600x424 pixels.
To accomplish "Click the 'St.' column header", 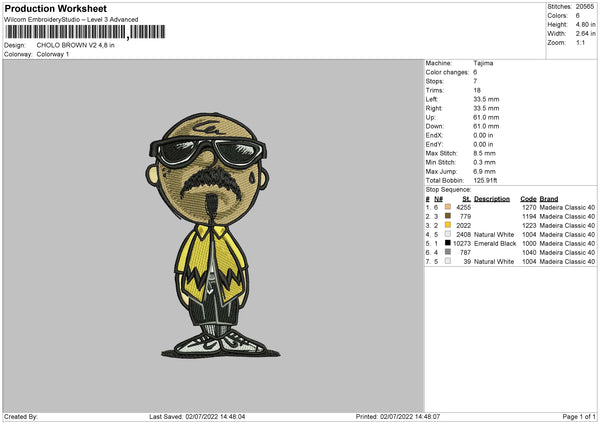I will pyautogui.click(x=466, y=199).
